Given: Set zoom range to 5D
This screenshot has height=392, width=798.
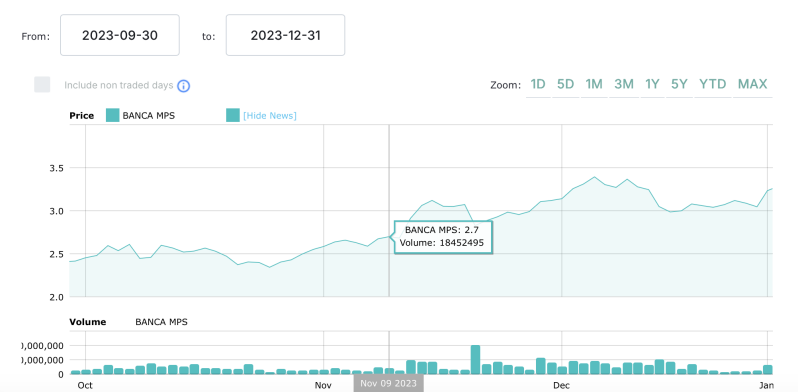Looking at the screenshot, I should (x=565, y=84).
